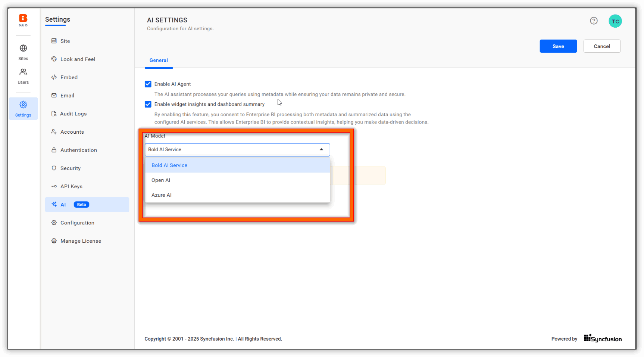Open Email settings
644x357 pixels.
point(87,96)
